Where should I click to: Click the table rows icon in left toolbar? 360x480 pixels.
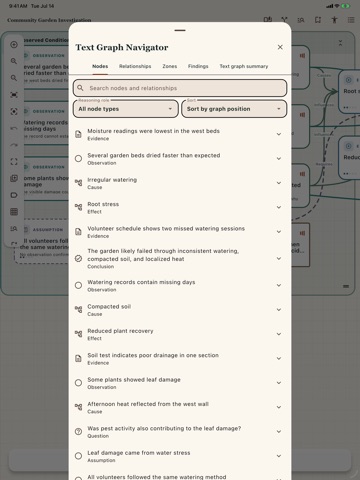click(14, 212)
